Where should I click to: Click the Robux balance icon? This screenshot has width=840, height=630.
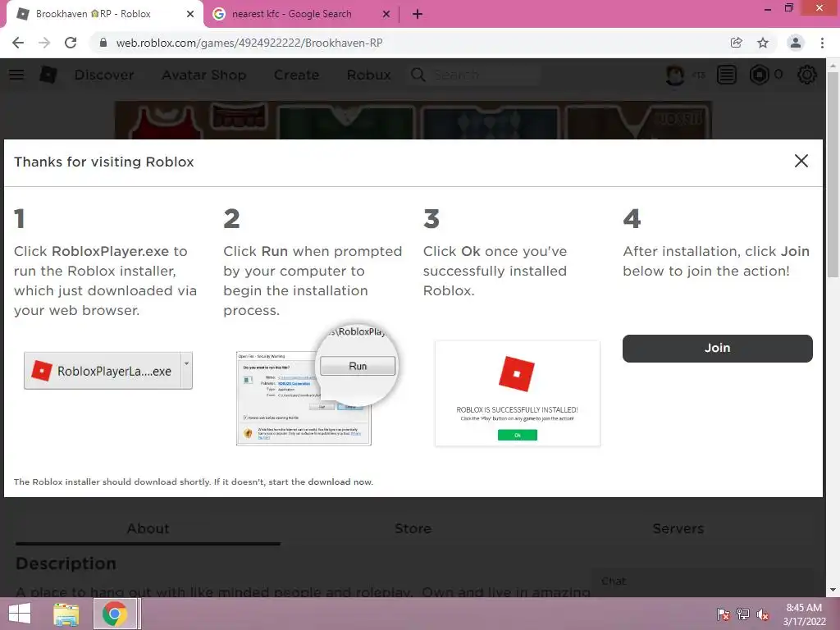(759, 75)
